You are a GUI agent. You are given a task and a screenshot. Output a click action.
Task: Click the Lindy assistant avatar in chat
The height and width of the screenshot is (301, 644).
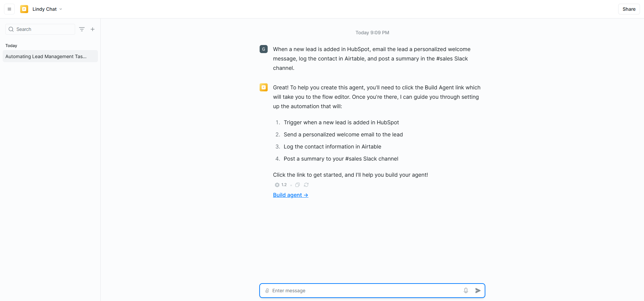click(x=264, y=87)
